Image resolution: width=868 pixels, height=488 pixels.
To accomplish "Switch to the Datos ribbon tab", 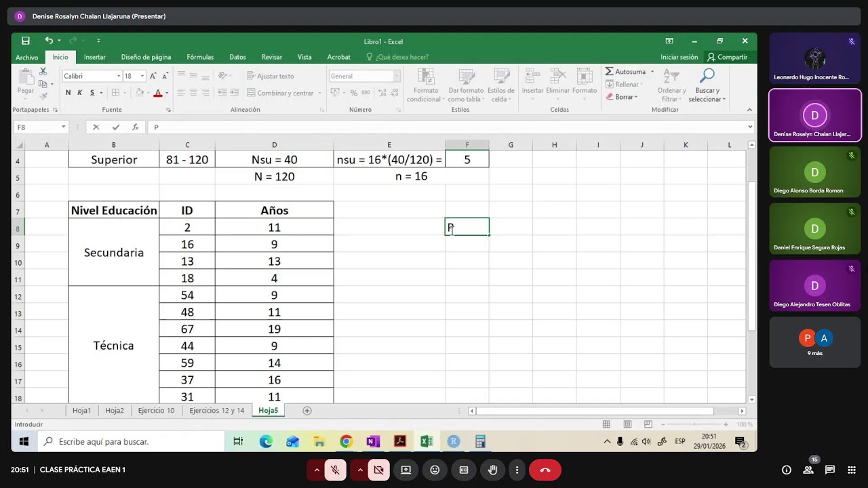I will click(237, 58).
